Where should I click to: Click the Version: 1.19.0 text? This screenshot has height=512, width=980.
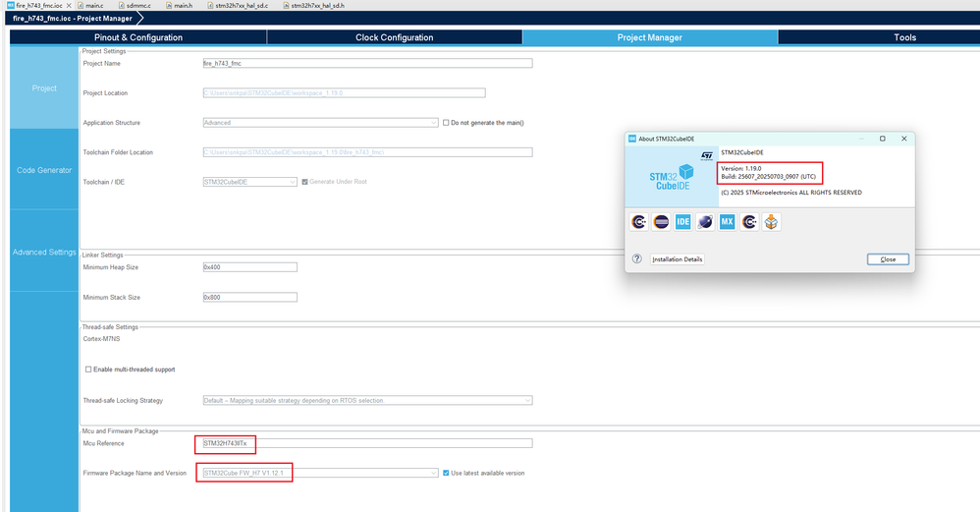(741, 169)
